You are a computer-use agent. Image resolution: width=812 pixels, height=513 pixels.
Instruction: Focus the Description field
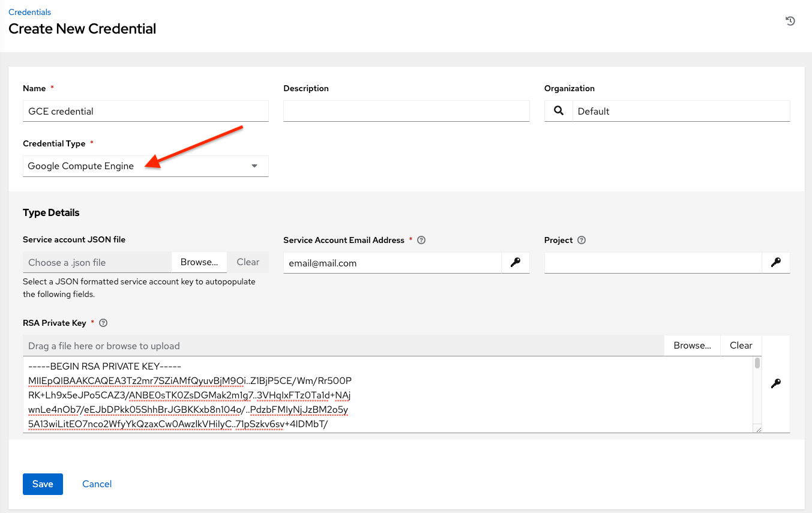406,111
